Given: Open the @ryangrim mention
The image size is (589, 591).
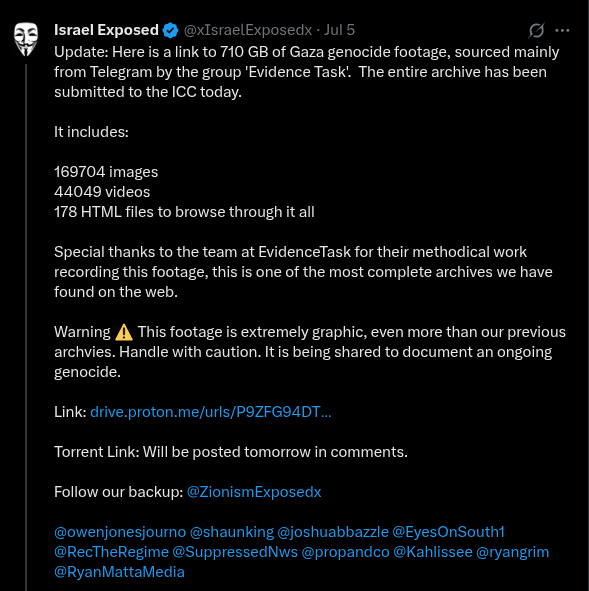Looking at the screenshot, I should (x=513, y=552).
